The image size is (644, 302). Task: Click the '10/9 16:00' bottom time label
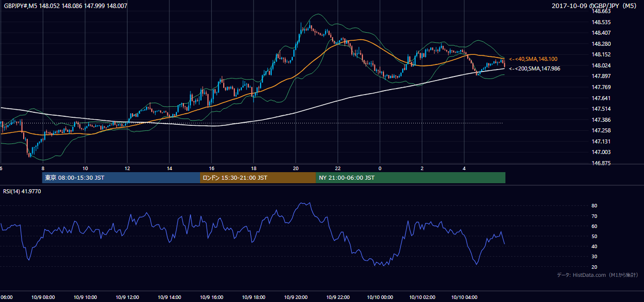[212, 297]
